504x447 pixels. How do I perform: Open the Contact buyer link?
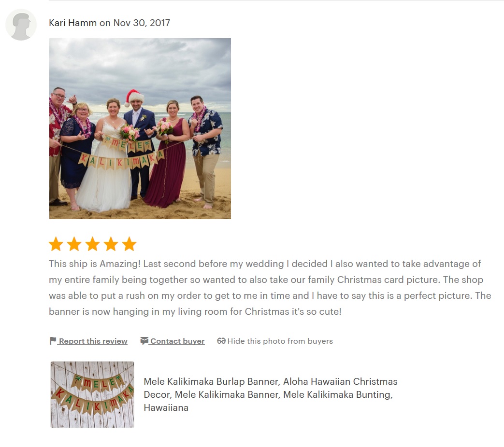coord(177,341)
